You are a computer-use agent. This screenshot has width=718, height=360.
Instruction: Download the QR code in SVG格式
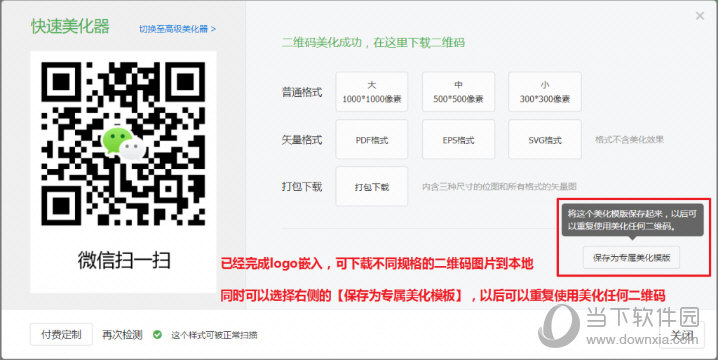pyautogui.click(x=544, y=140)
